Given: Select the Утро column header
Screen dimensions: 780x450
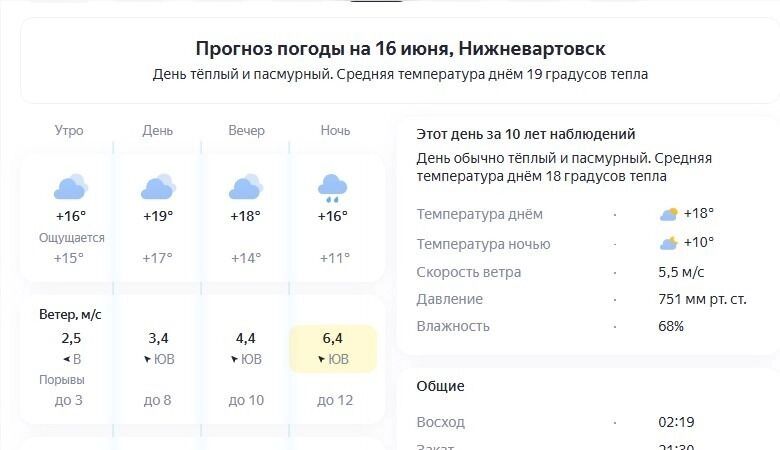Looking at the screenshot, I should tap(69, 131).
